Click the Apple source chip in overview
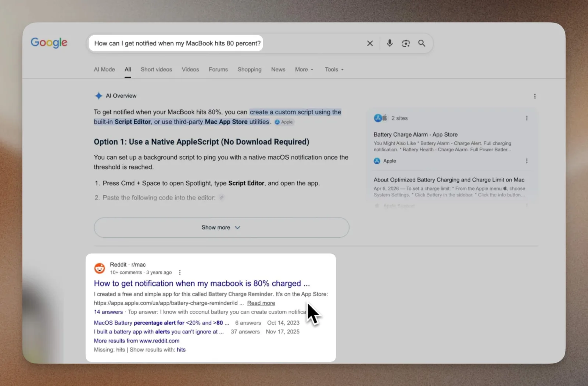 (x=284, y=122)
